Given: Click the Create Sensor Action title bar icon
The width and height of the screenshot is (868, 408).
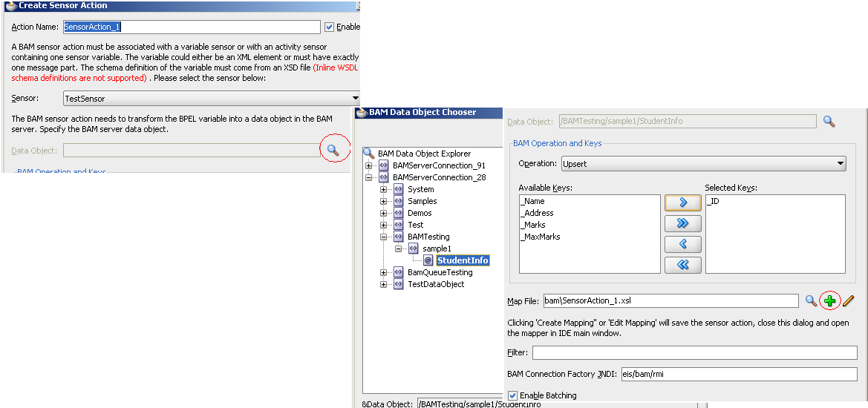Looking at the screenshot, I should (x=11, y=5).
